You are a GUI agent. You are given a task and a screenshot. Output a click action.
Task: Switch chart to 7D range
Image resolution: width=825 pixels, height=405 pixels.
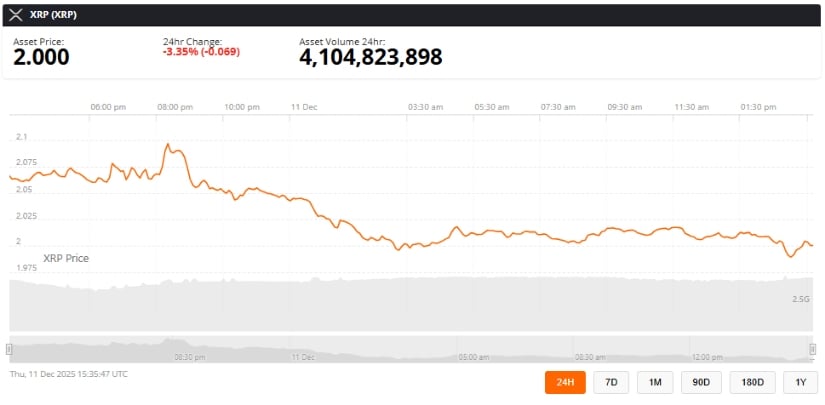pyautogui.click(x=610, y=382)
